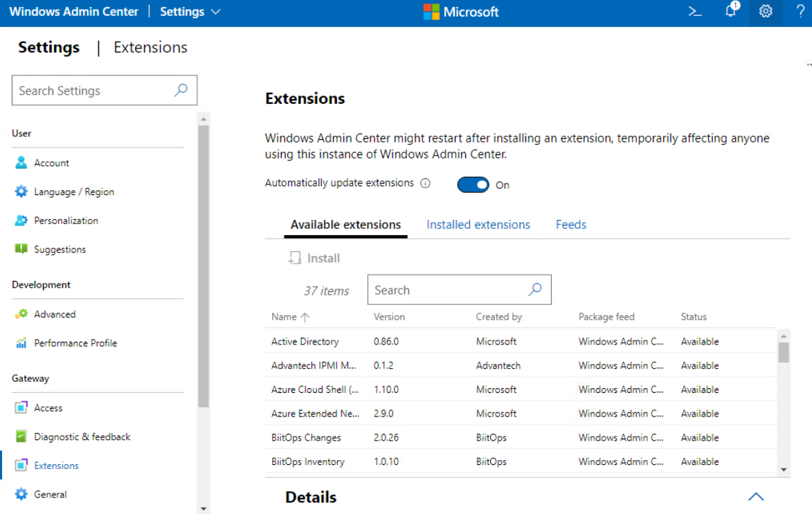Open Personalization settings

coord(66,221)
